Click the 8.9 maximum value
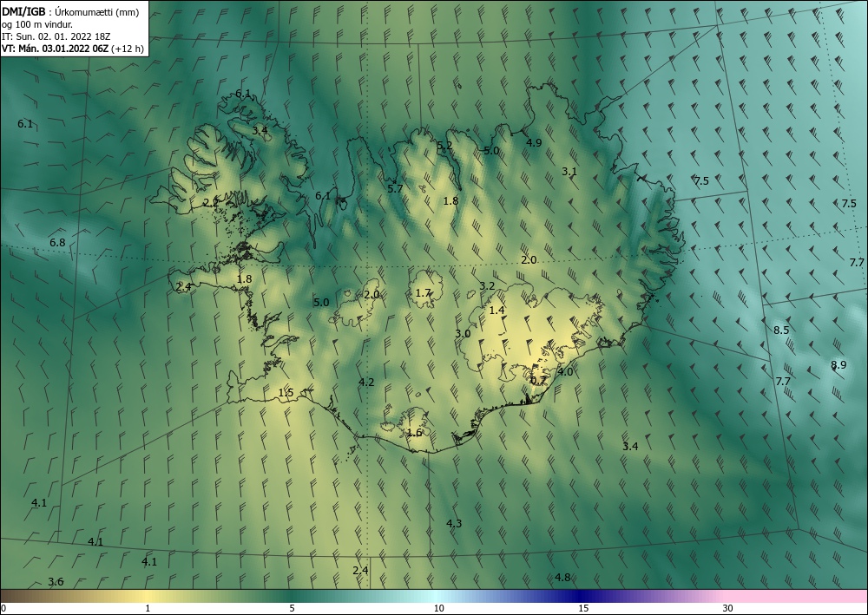The height and width of the screenshot is (615, 868). tap(838, 364)
